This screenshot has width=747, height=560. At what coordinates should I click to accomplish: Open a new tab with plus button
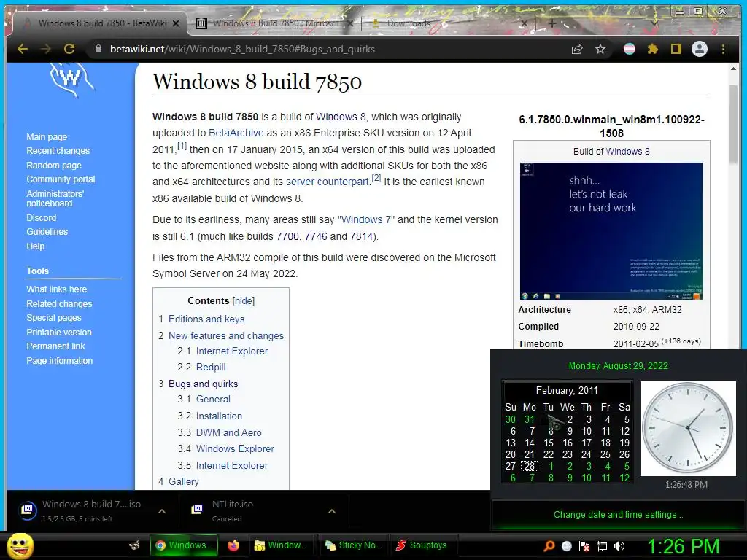[x=551, y=23]
